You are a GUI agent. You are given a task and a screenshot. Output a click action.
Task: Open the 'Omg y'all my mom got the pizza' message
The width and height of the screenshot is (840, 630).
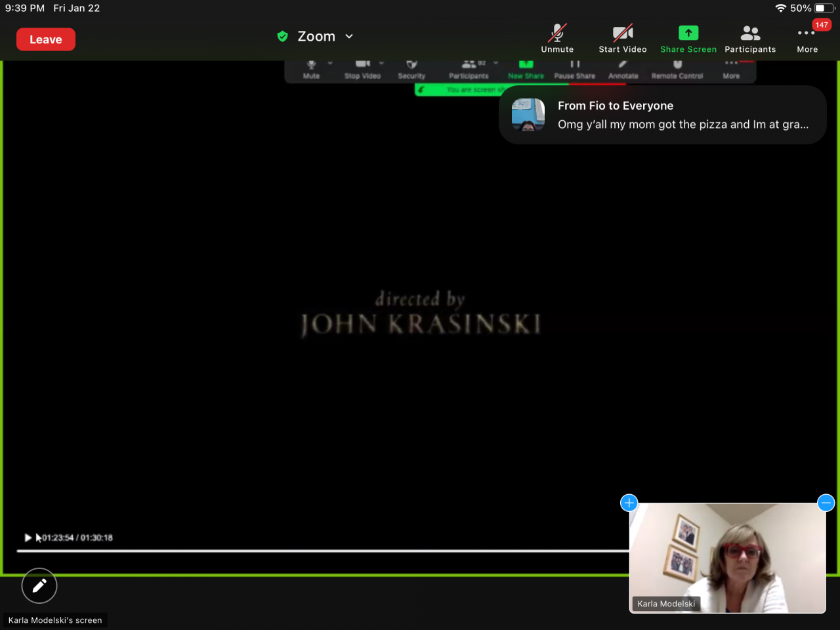point(683,124)
